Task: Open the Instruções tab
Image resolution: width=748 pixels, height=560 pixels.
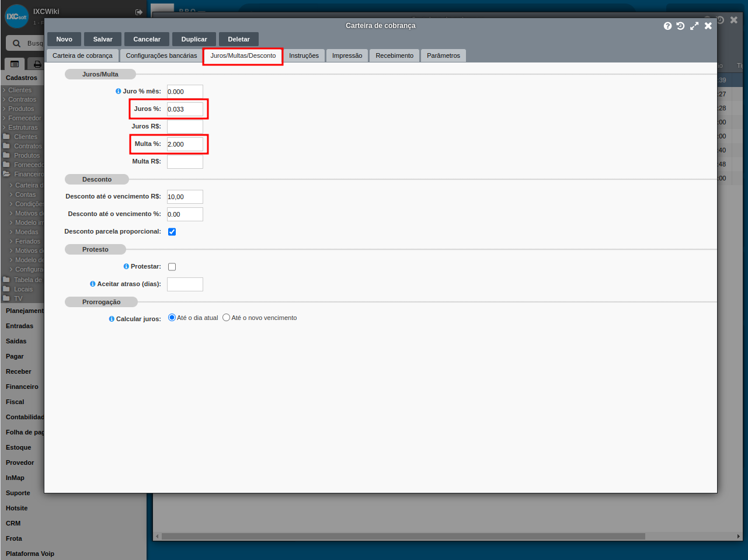Action: [x=304, y=55]
